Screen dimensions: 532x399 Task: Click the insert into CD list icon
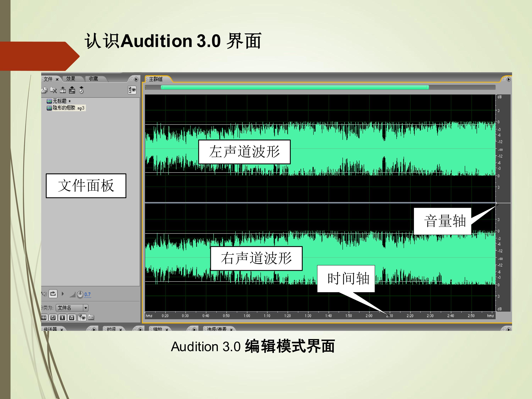[x=81, y=90]
